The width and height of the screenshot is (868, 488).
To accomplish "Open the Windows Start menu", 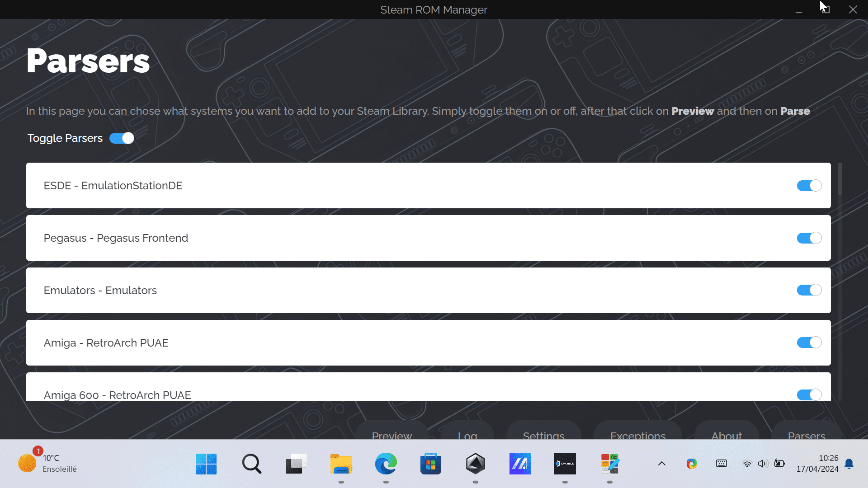I will point(206,464).
